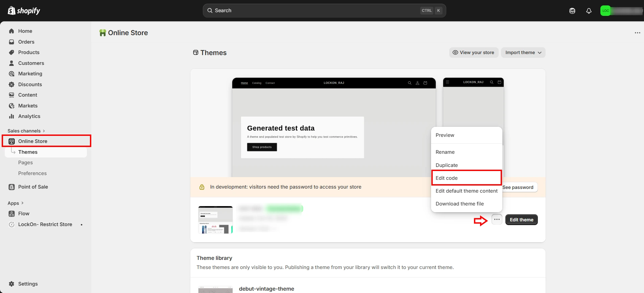Click the theme's three-dot actions button
Screen dimensions: 644x293
pyautogui.click(x=497, y=220)
